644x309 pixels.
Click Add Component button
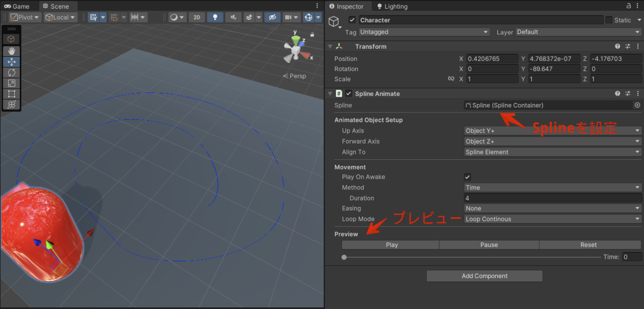click(x=485, y=276)
